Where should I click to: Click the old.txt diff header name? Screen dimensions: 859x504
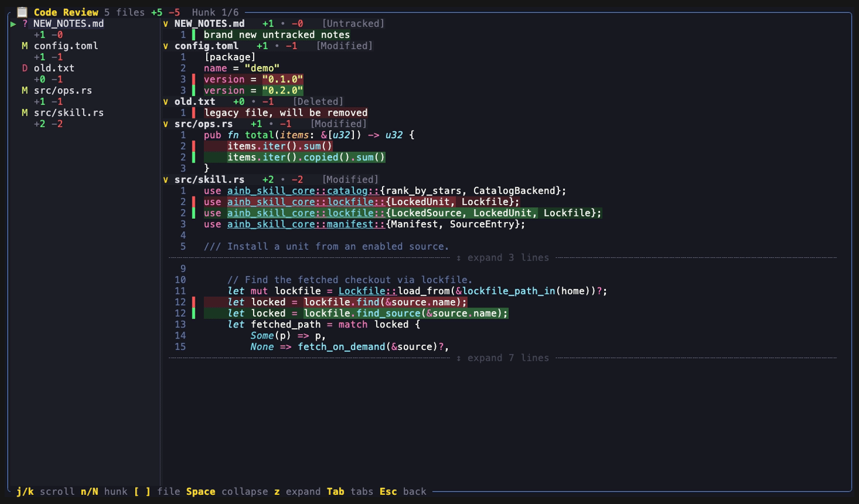click(195, 101)
